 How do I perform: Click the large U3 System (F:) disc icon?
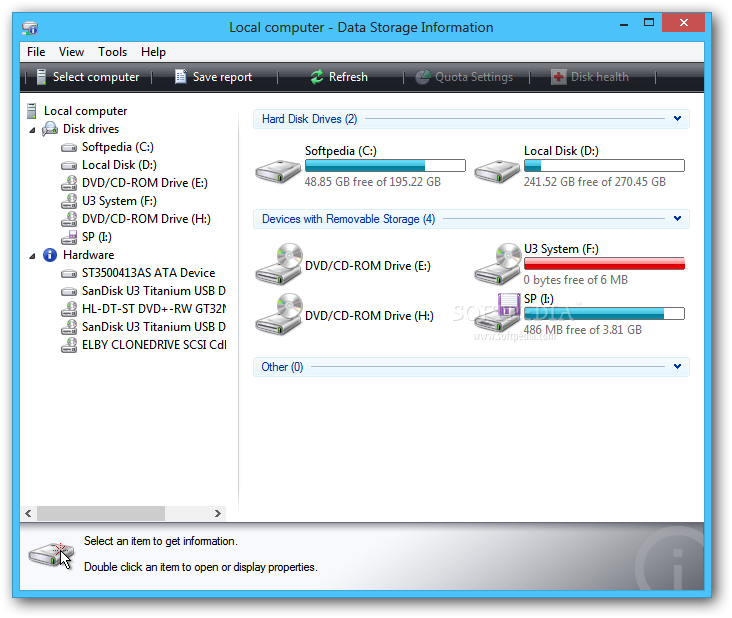click(x=498, y=264)
